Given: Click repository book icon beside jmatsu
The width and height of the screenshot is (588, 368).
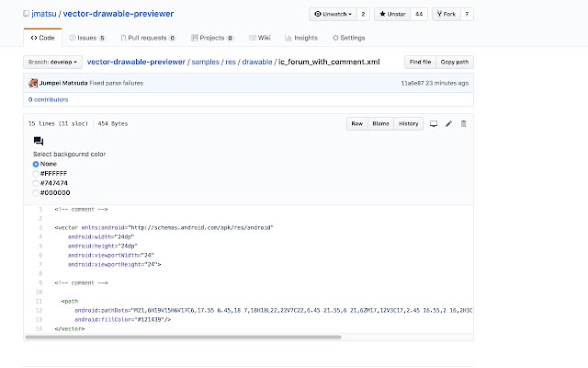Looking at the screenshot, I should tap(27, 14).
